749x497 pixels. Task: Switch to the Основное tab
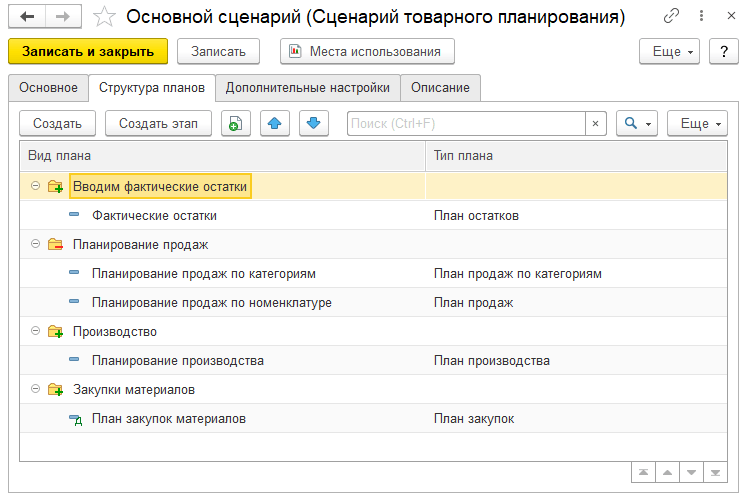pos(48,88)
